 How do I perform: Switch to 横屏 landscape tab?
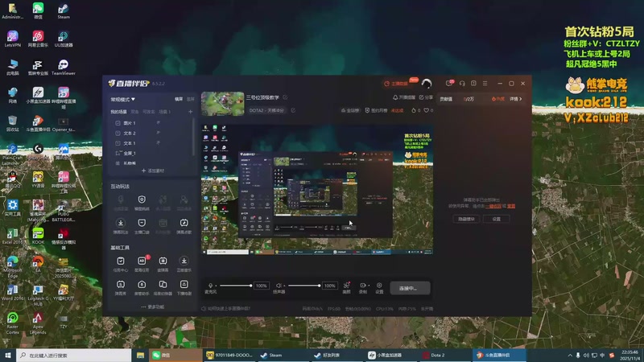(x=179, y=99)
